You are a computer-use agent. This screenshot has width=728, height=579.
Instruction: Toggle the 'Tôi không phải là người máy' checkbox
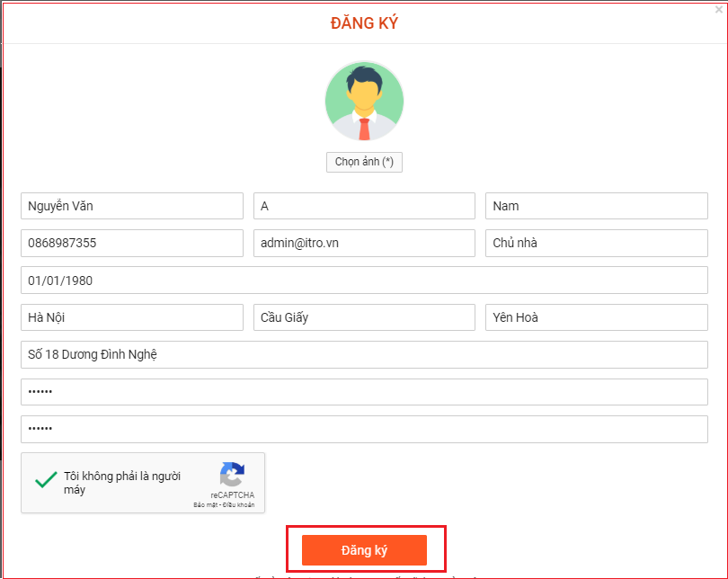pyautogui.click(x=46, y=482)
